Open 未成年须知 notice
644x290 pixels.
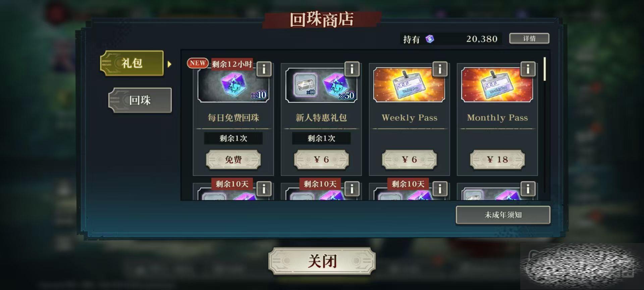(x=503, y=215)
